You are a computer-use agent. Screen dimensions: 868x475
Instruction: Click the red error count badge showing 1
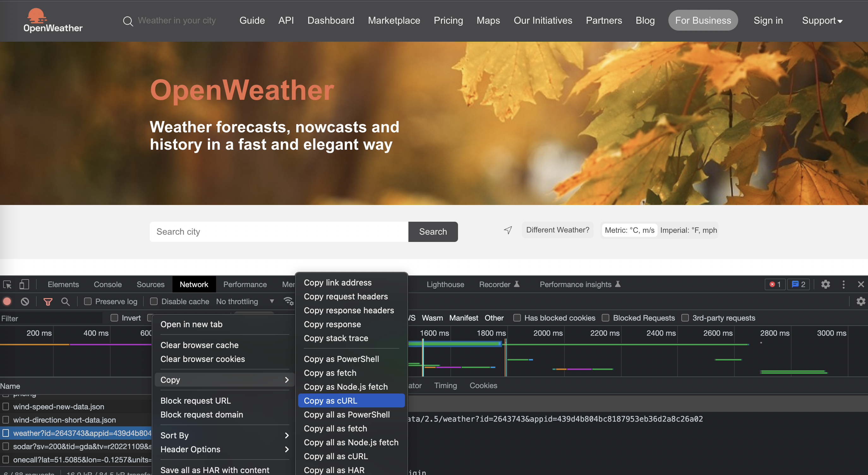click(x=775, y=284)
